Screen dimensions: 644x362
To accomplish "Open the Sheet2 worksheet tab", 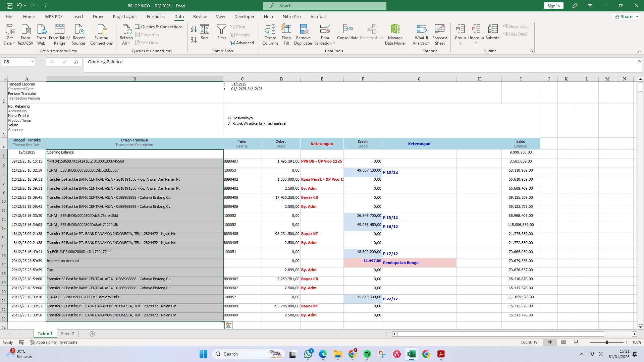I will 67,334.
